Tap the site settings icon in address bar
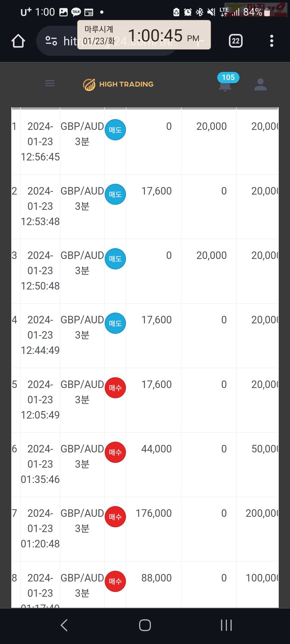This screenshot has height=644, width=290. point(51,41)
